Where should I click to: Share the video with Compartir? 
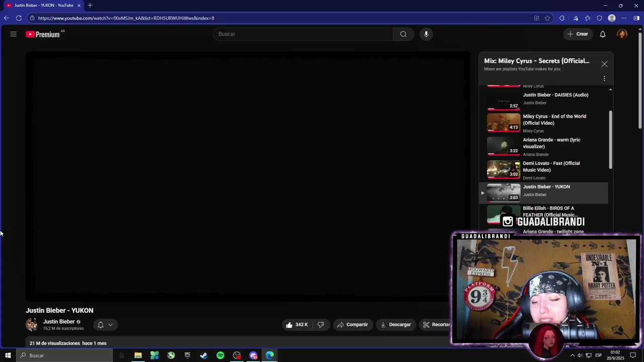[353, 325]
